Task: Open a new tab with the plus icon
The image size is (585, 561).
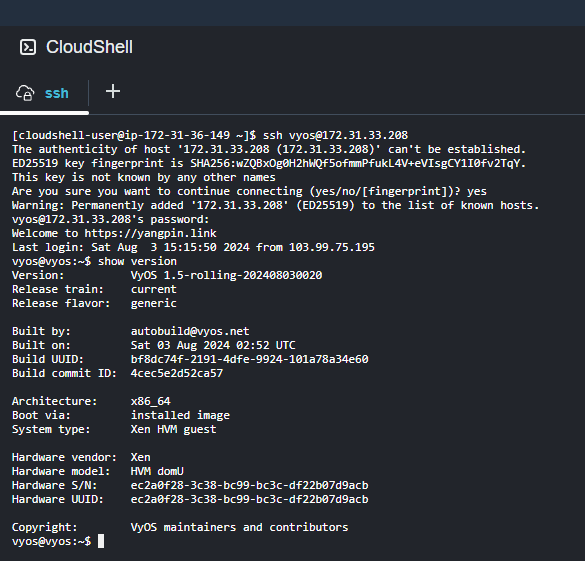Action: pyautogui.click(x=113, y=92)
